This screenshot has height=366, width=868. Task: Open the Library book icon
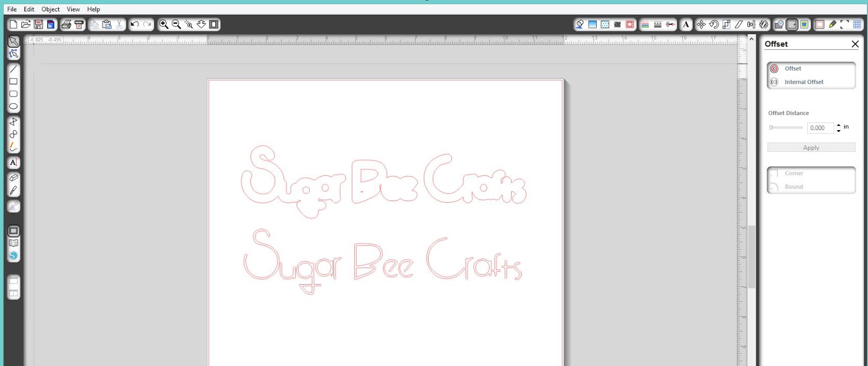[14, 243]
